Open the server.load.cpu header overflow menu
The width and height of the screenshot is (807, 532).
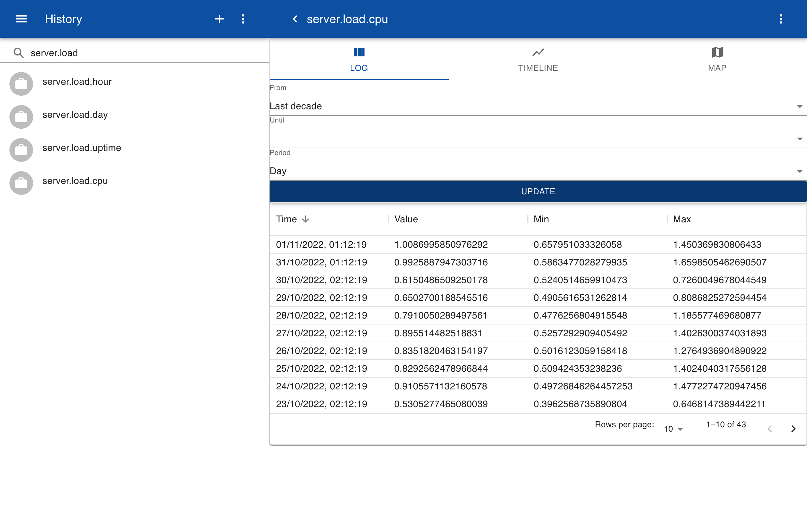click(x=781, y=19)
